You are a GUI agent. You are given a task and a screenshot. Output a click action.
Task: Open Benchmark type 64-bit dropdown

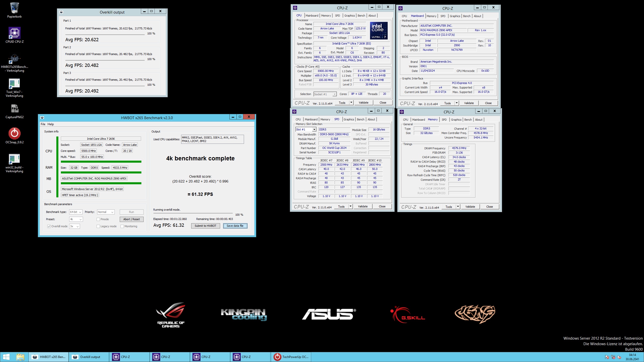[76, 212]
